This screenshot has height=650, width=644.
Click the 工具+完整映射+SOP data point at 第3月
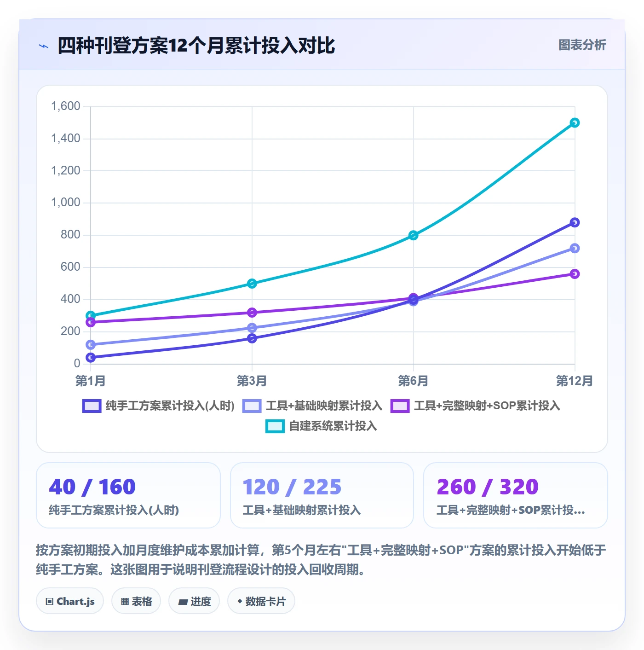252,313
